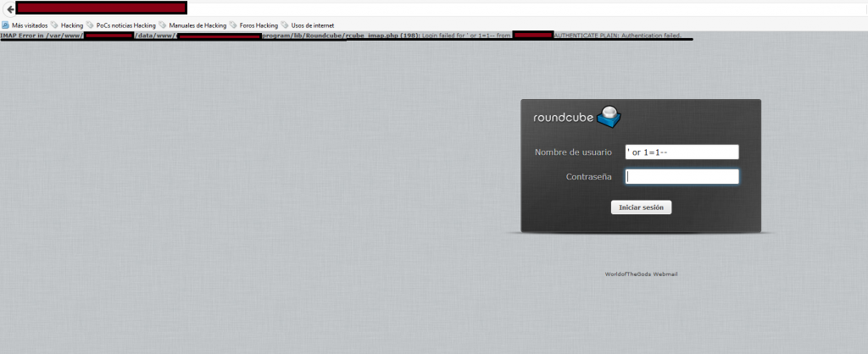
Task: Click tag icon beside Usos de internet
Action: coord(285,25)
